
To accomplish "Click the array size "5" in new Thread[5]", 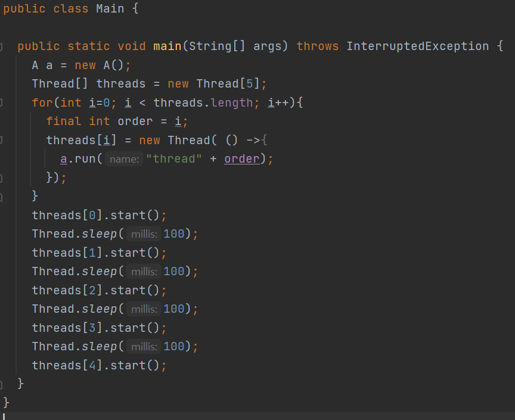I will point(250,84).
